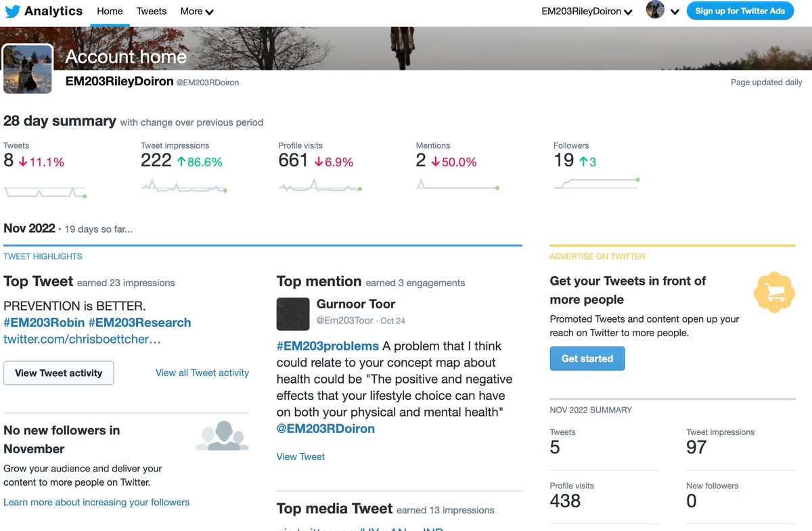
Task: Click the Mentions sparkline chart
Action: [x=457, y=184]
